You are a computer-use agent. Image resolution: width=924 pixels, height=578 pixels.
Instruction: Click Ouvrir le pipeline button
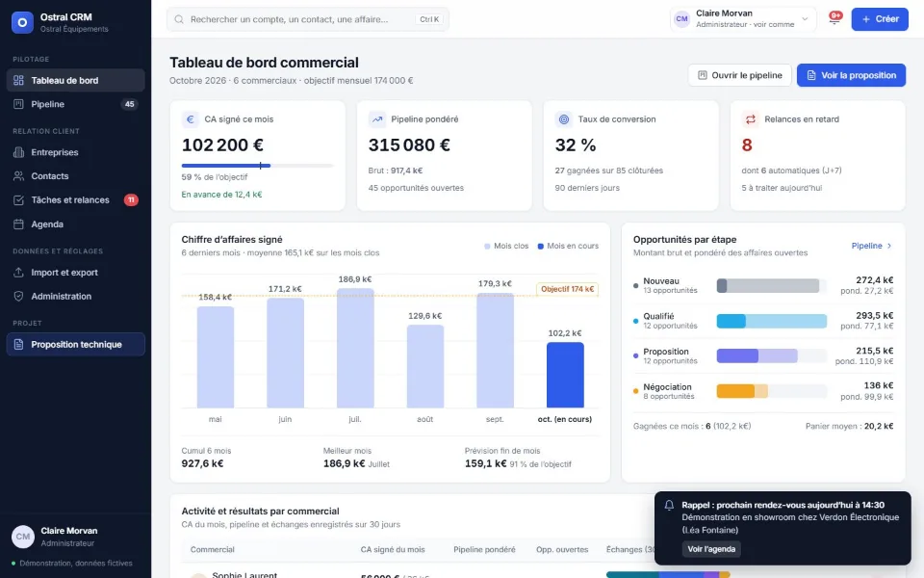739,75
